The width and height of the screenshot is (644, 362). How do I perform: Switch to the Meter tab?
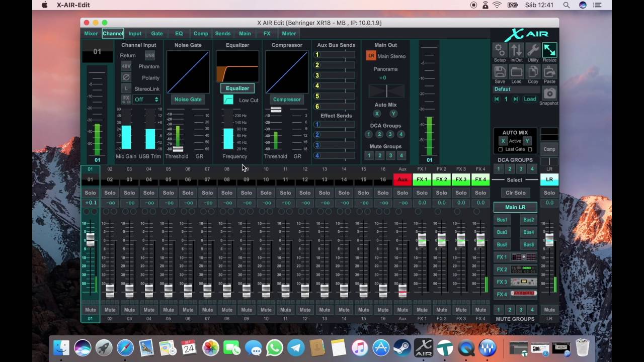tap(289, 34)
